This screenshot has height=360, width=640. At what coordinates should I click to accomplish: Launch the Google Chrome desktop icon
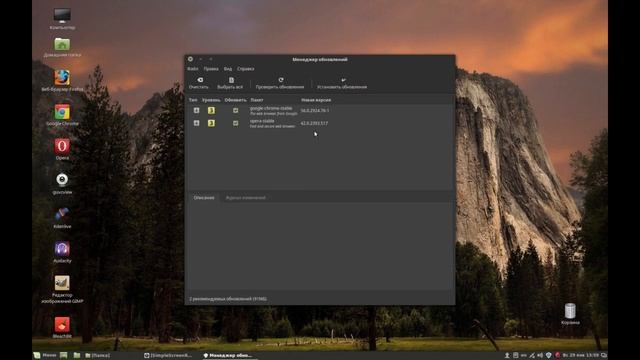(x=62, y=115)
